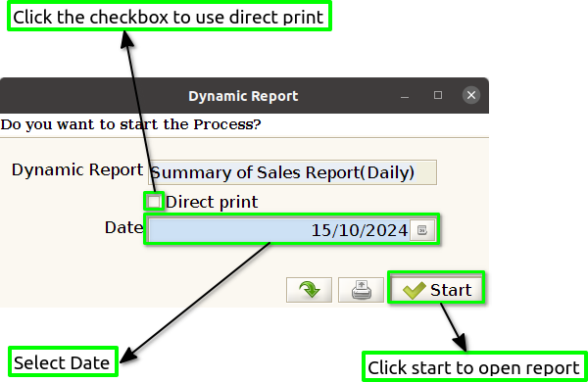Click the Date field showing 15/10/2024
The image size is (588, 382).
click(279, 230)
